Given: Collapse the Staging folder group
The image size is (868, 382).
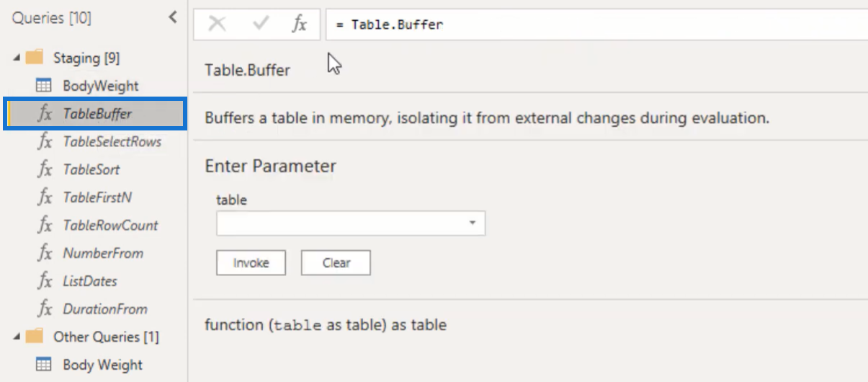Looking at the screenshot, I should 16,58.
